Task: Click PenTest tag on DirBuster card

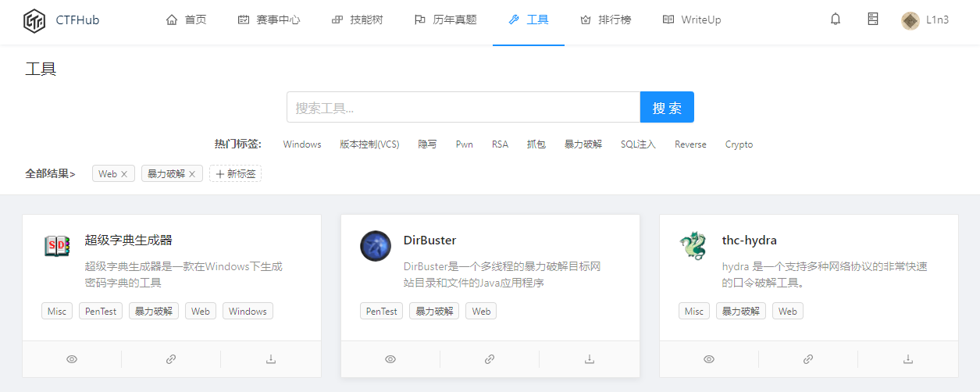Action: tap(382, 311)
